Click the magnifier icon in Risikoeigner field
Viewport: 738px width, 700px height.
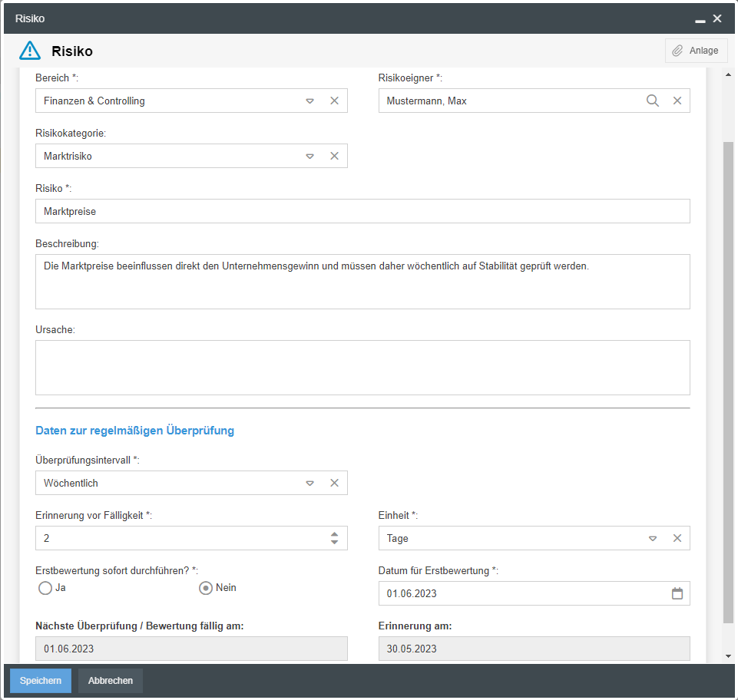click(x=653, y=101)
